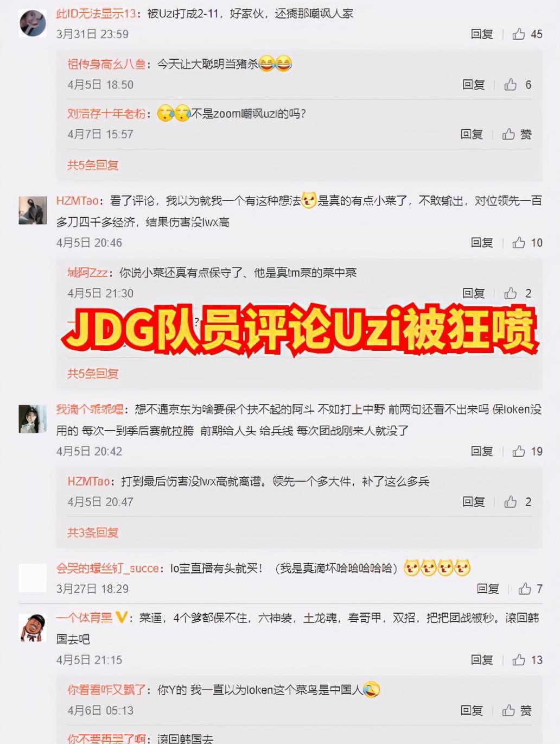Expand 共5条回复 under the first comment
The width and height of the screenshot is (560, 744).
[93, 165]
